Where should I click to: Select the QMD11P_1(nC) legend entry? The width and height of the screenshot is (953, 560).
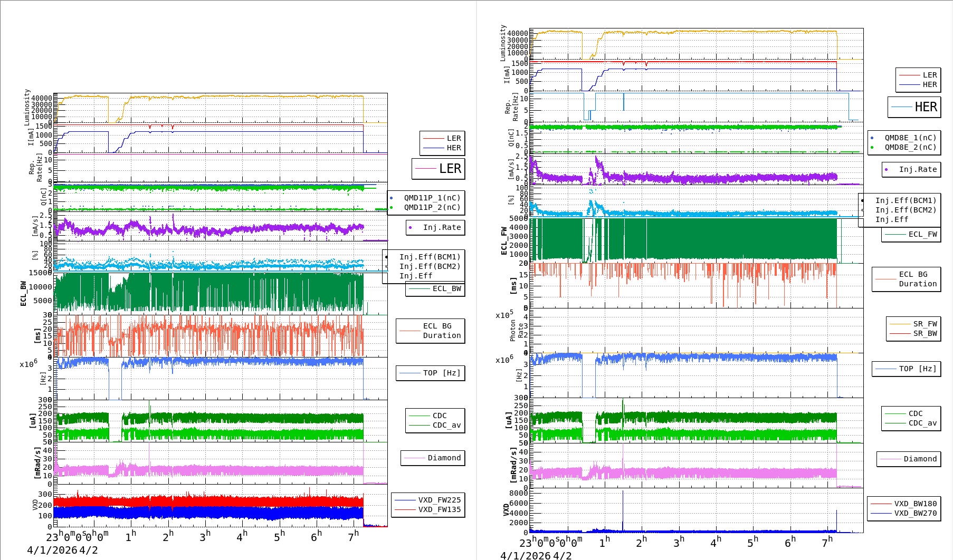432,198
